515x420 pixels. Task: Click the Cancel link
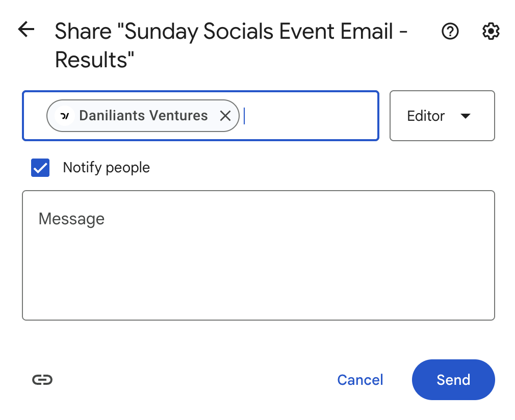[x=360, y=380]
